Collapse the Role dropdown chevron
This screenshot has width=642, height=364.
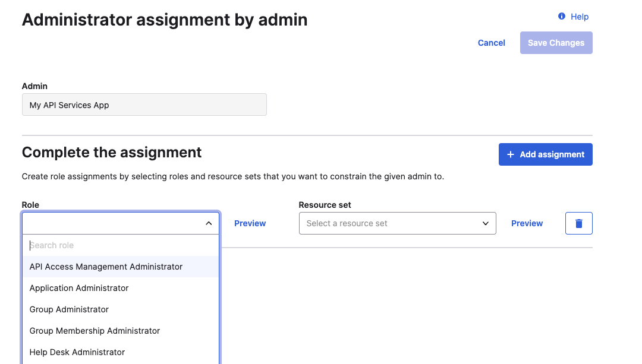pyautogui.click(x=209, y=223)
